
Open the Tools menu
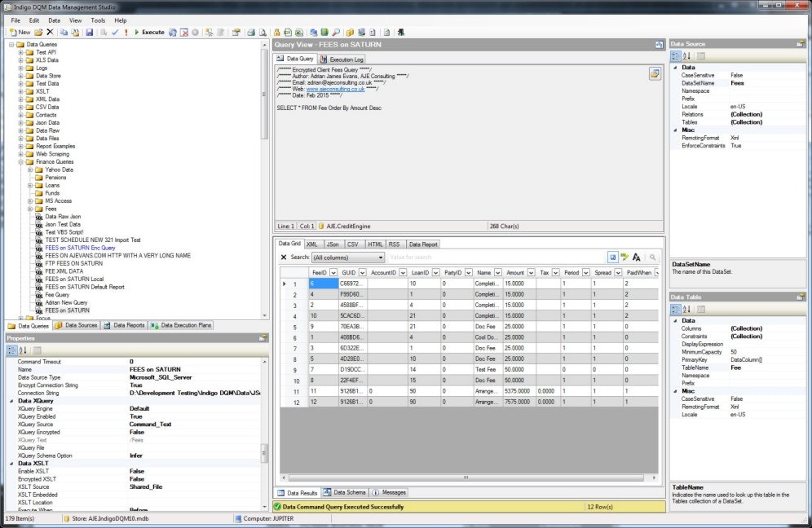click(99, 20)
